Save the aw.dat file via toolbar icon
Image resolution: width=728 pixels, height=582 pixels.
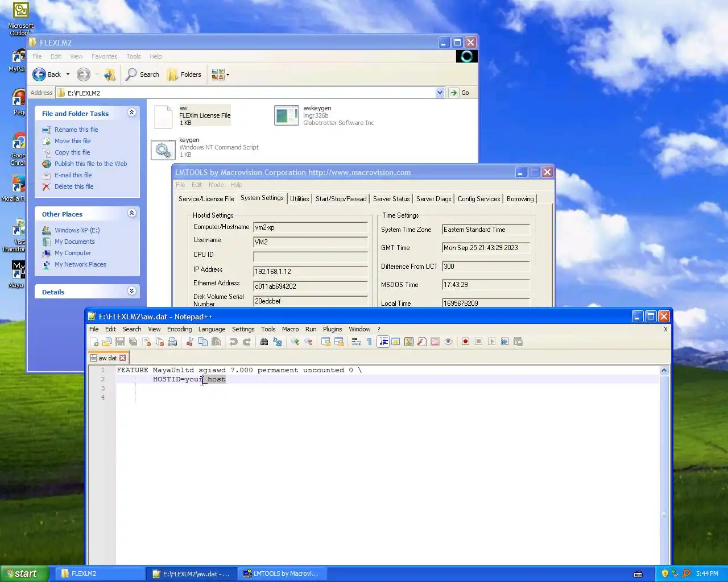119,342
